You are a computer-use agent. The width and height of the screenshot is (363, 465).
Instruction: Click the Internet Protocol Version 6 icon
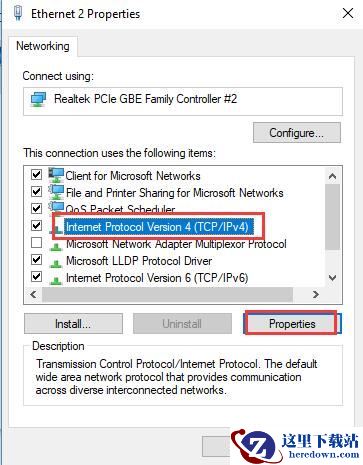[x=56, y=279]
